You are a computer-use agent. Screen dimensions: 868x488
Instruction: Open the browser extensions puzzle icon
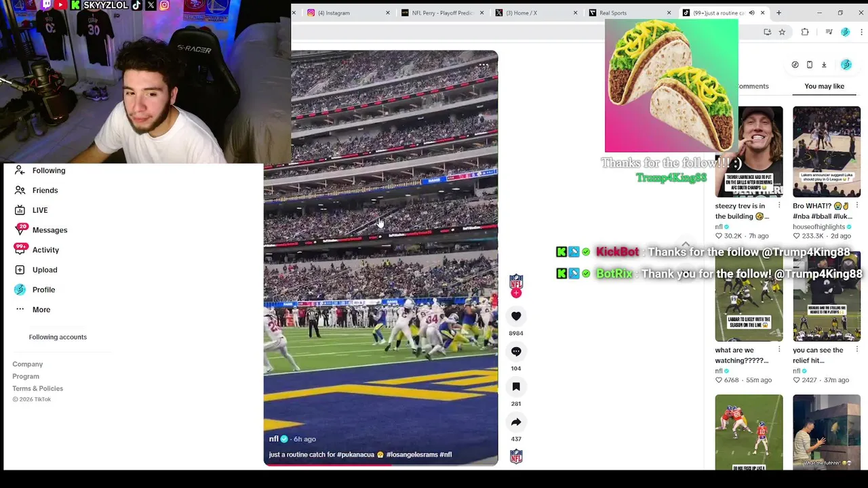[805, 32]
